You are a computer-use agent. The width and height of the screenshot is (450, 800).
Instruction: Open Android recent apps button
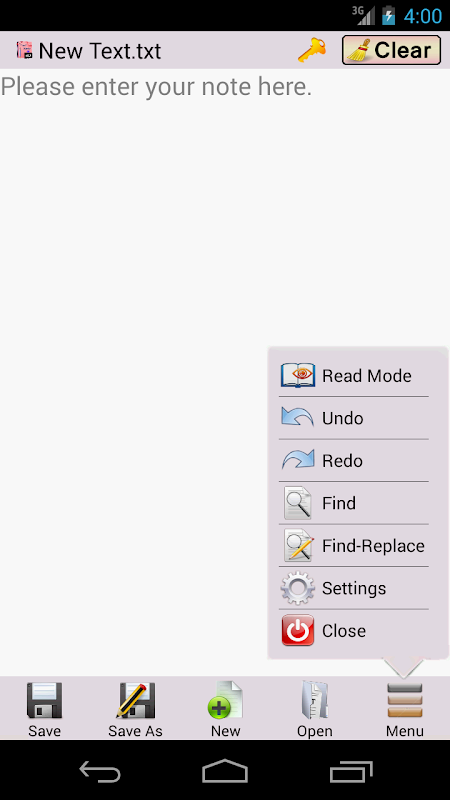(351, 771)
